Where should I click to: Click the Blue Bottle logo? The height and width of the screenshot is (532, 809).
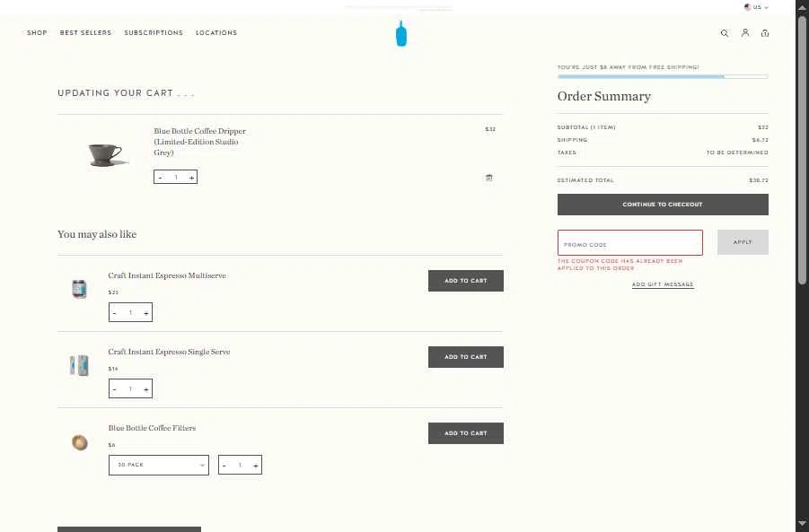400,33
